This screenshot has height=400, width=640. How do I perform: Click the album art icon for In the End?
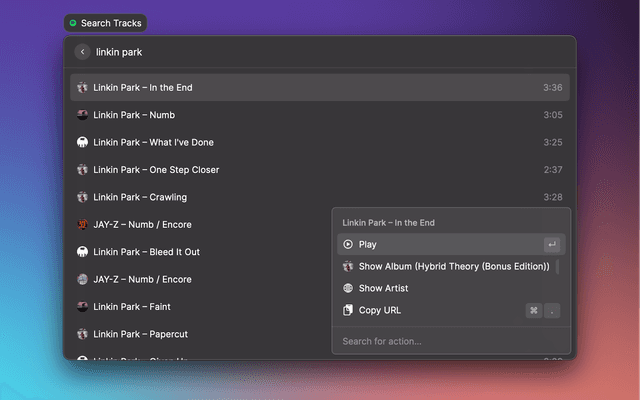pos(83,88)
